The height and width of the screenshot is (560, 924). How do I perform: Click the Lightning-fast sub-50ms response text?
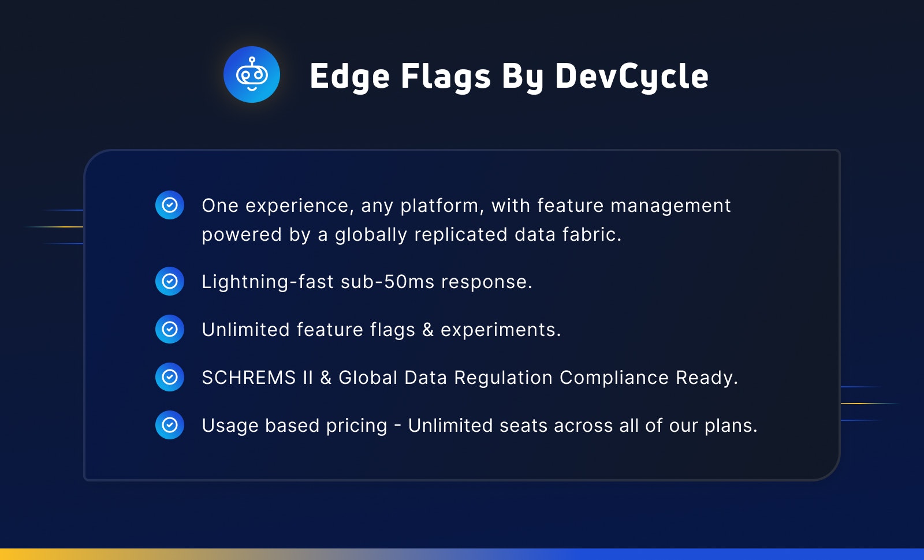367,282
